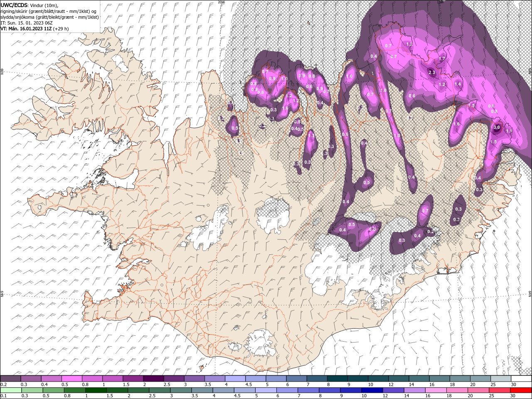532x399 pixels.
Task: Click snow legend swatch between 18 and 20
Action: (460, 379)
